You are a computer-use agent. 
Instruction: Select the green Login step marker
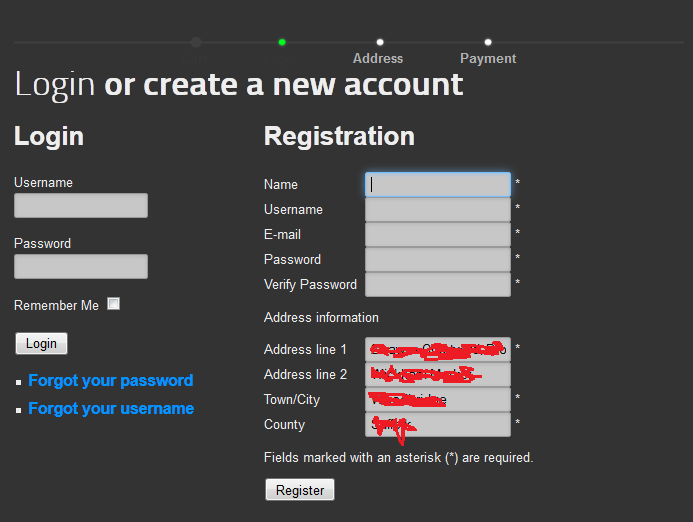(x=282, y=42)
